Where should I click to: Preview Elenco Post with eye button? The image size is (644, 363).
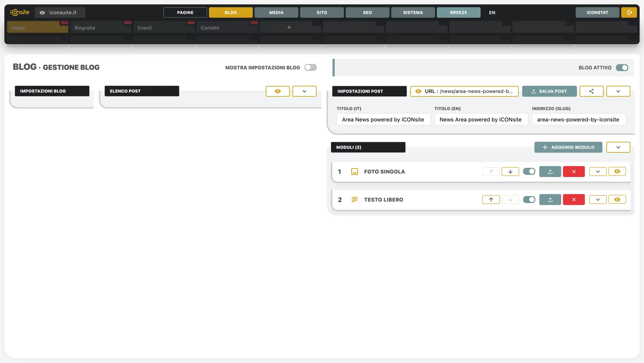(278, 91)
